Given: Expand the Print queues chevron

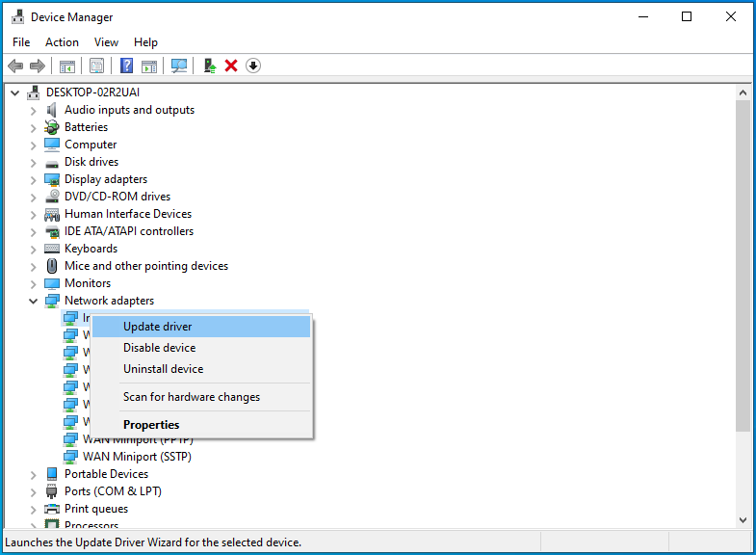Looking at the screenshot, I should click(x=34, y=510).
